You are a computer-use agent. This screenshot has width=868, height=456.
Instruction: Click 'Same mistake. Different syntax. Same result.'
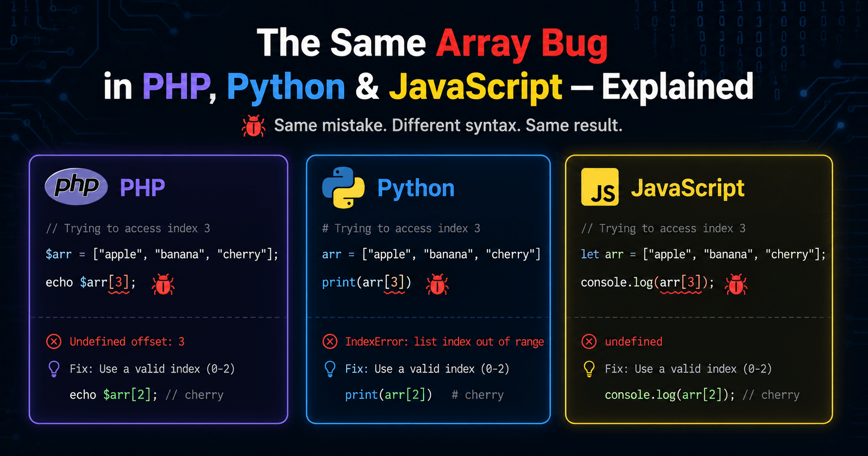pos(448,125)
